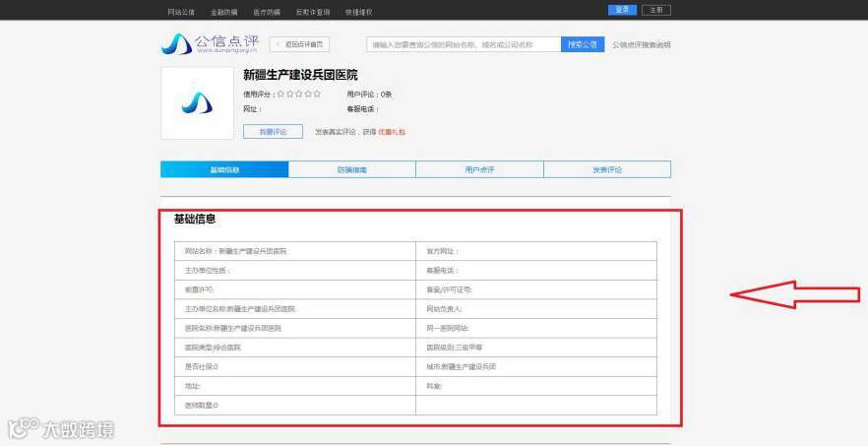This screenshot has height=446, width=868.
Task: Open 反欺诈查询 in top navigation
Action: point(313,12)
